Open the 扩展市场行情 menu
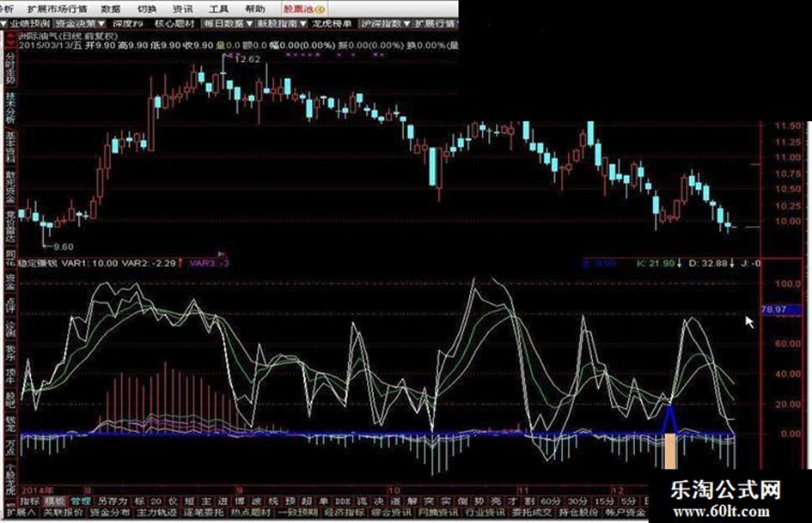 pos(58,9)
